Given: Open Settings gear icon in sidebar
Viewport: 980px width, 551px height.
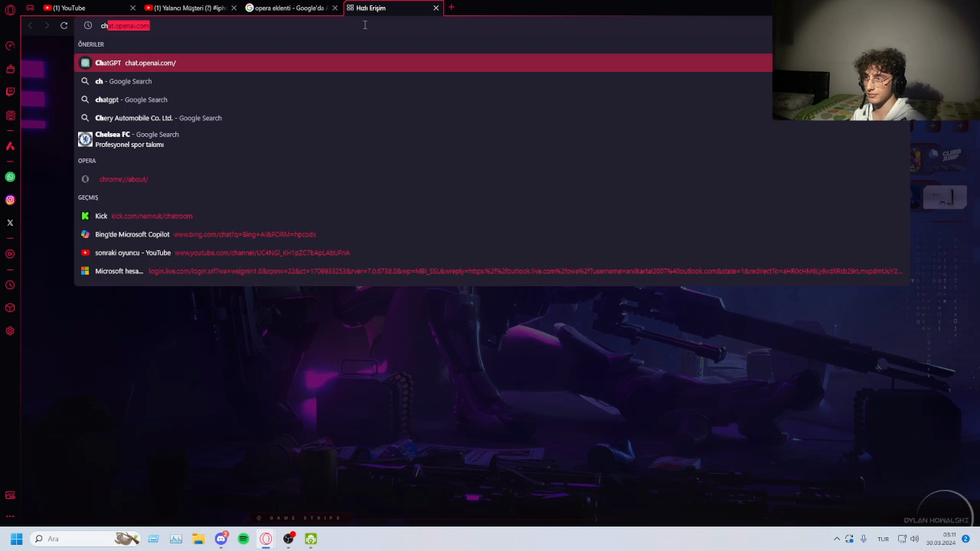Looking at the screenshot, I should (10, 331).
